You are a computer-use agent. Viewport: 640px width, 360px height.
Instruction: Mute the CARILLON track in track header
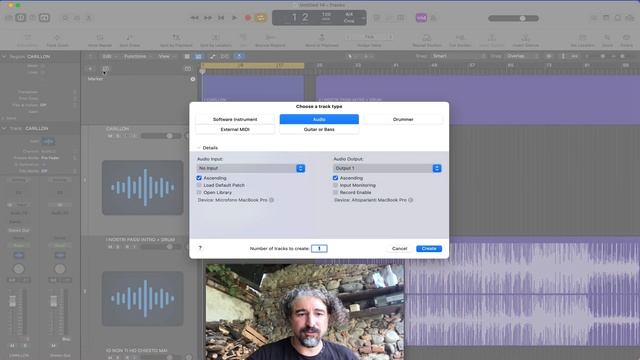coord(110,136)
